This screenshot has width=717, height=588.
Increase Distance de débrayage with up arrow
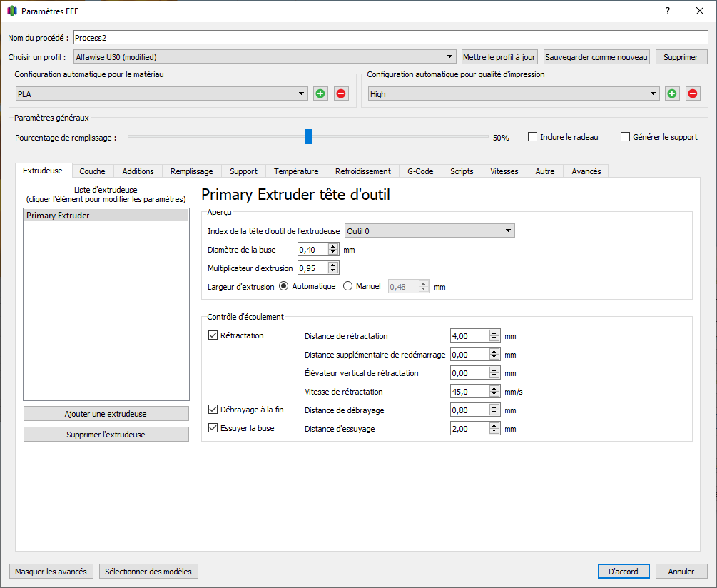[x=494, y=407]
